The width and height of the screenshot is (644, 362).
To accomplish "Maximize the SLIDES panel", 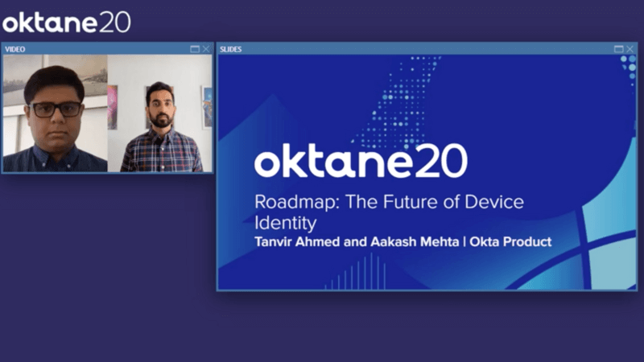I will coord(618,49).
